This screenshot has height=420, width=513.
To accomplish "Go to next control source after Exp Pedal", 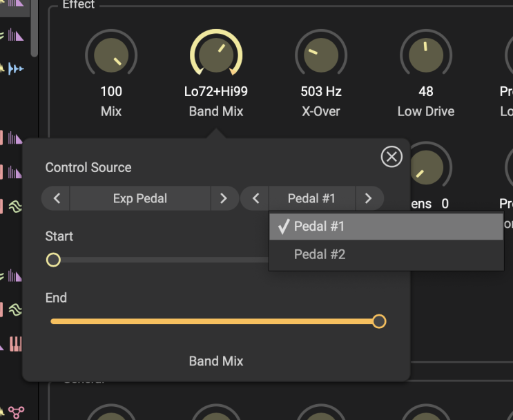I will [x=223, y=198].
